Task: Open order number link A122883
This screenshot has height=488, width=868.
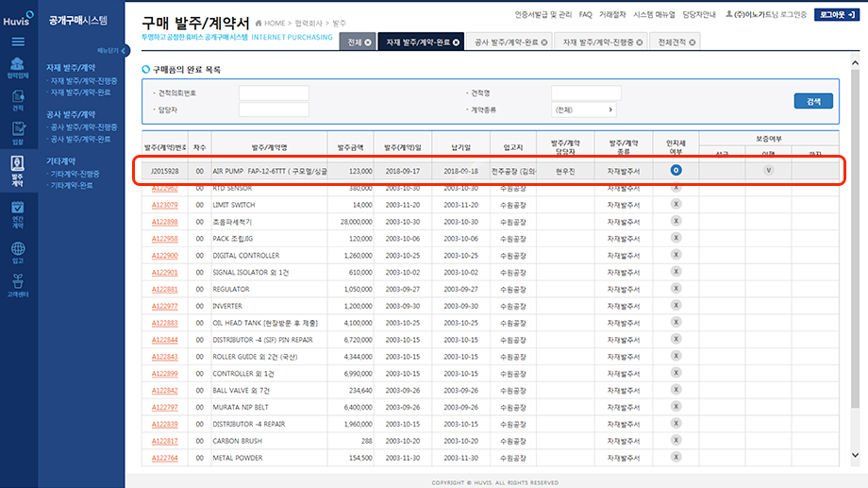Action: click(164, 323)
